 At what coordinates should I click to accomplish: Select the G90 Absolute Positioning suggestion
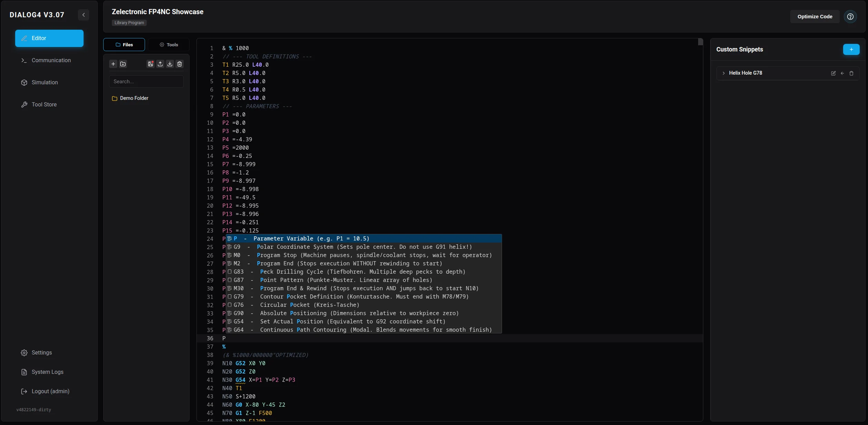pos(364,313)
